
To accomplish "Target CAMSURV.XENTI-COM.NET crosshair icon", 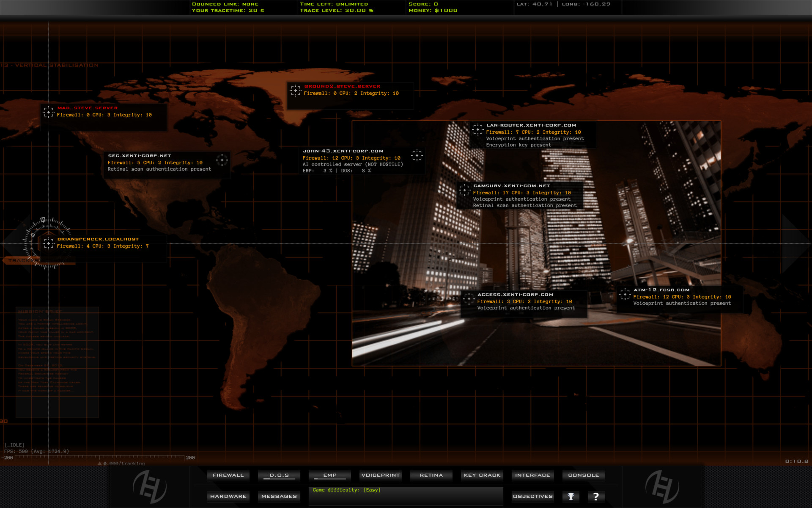I will click(466, 189).
